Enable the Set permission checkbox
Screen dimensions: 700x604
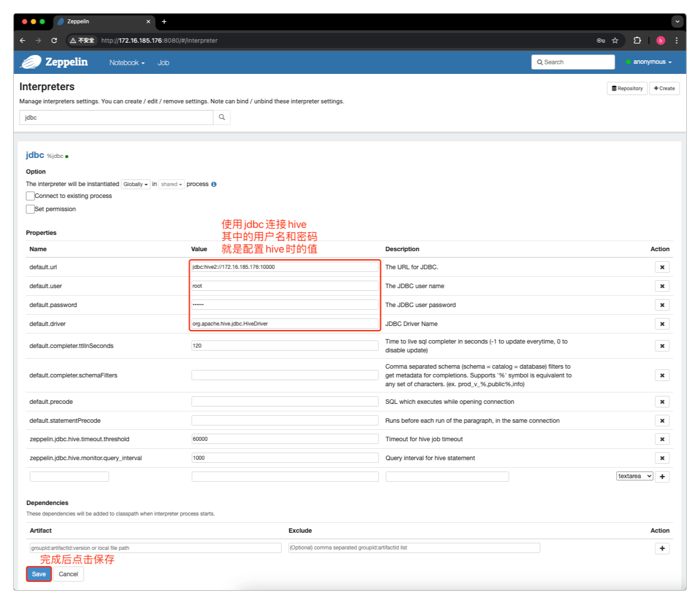(x=30, y=209)
